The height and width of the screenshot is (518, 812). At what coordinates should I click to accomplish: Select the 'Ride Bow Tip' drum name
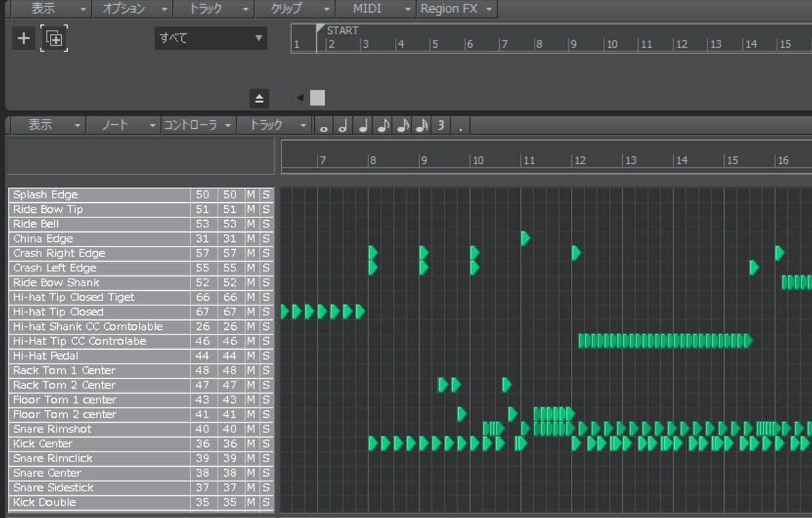[48, 209]
